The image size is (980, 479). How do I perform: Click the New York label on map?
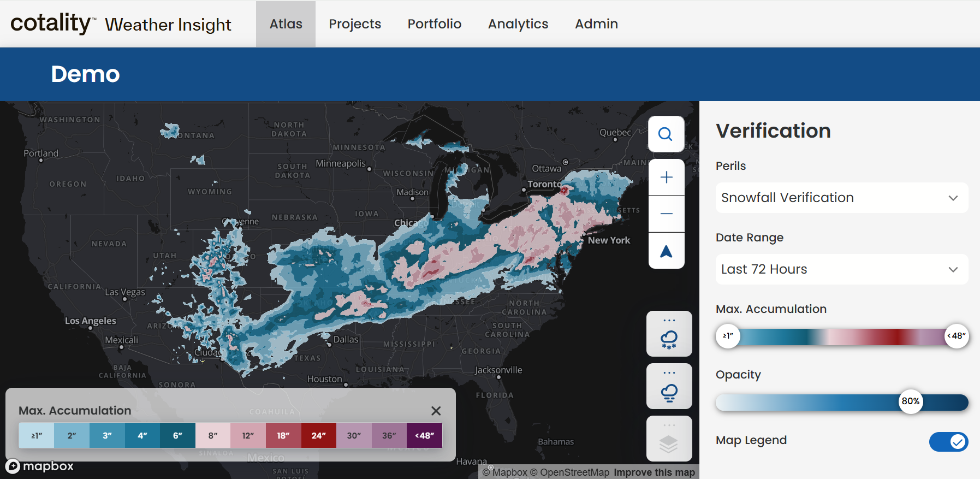609,240
